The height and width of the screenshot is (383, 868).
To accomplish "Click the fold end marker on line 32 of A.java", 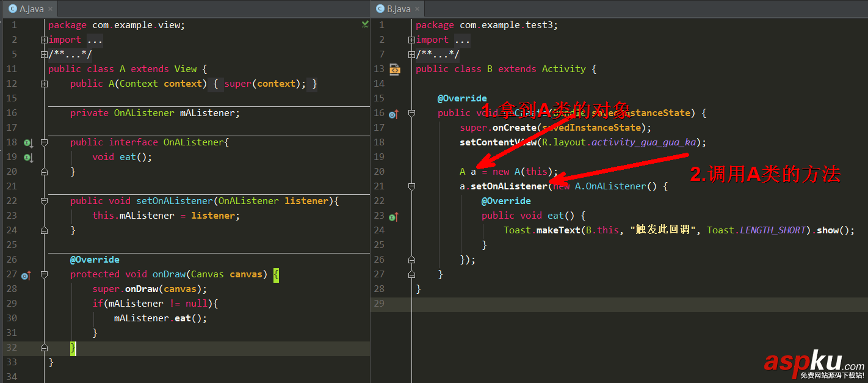I will tap(44, 348).
